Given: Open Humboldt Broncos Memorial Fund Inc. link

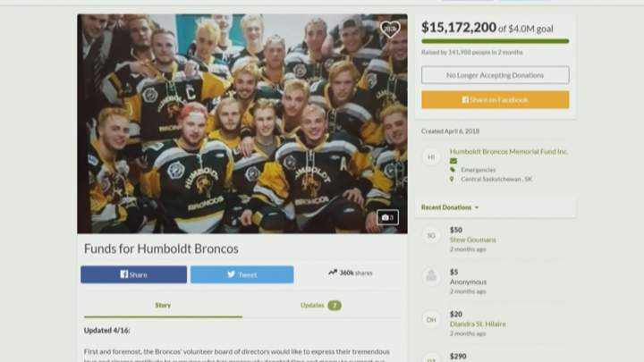Looking at the screenshot, I should 508,151.
